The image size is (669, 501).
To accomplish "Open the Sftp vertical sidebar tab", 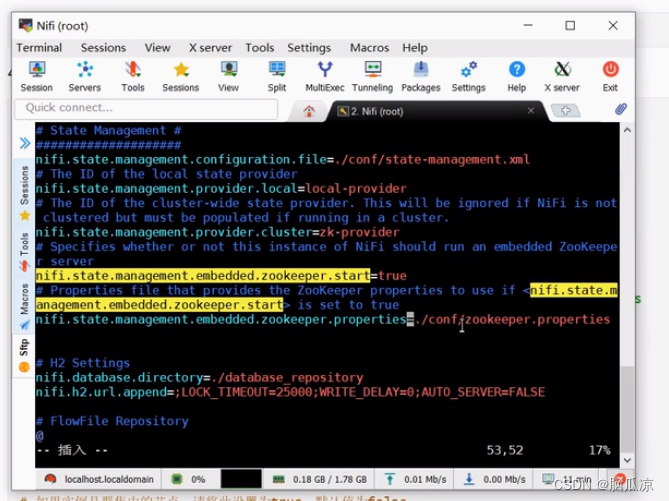I will [x=24, y=355].
